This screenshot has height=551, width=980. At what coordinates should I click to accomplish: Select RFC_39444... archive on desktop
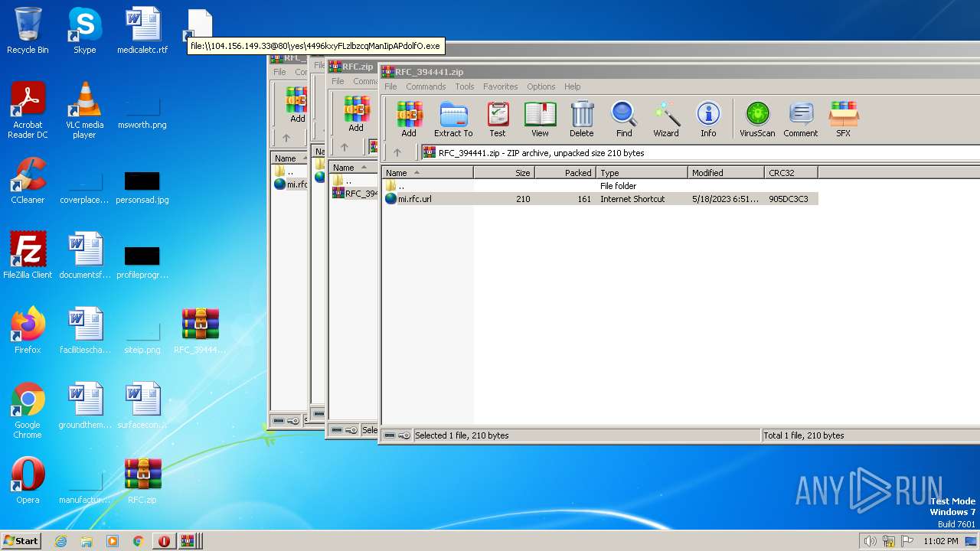click(x=201, y=331)
